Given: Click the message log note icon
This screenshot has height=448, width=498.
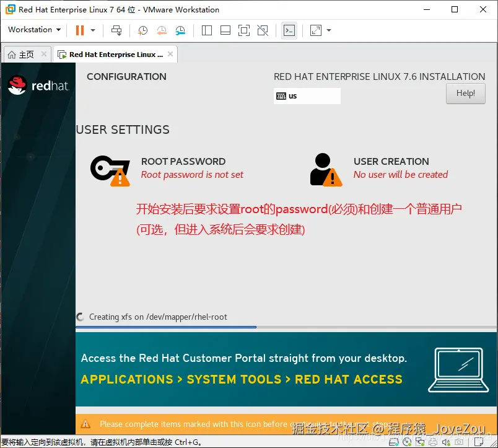Looking at the screenshot, I should 478,442.
